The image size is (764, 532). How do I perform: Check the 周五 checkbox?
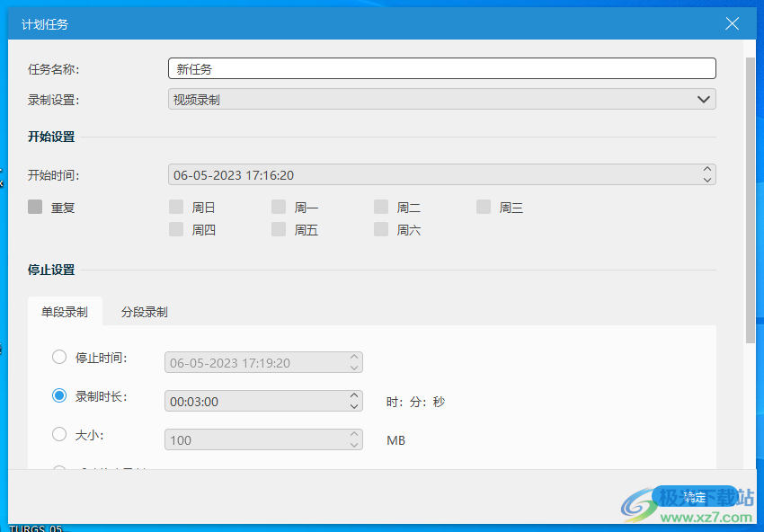(279, 229)
